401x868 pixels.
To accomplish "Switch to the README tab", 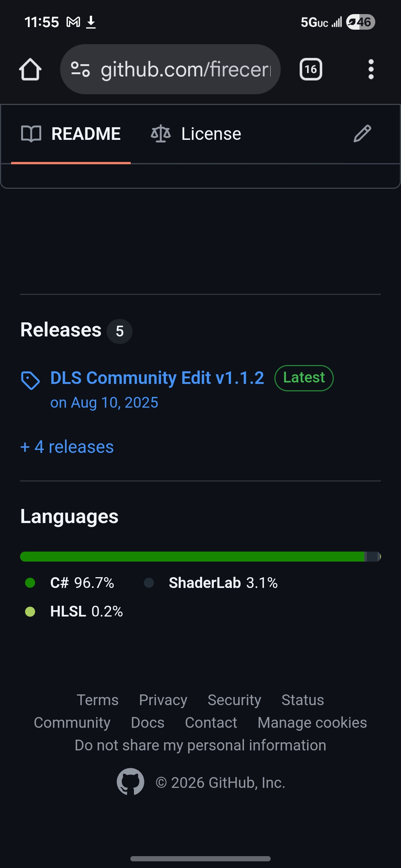I will click(x=71, y=134).
